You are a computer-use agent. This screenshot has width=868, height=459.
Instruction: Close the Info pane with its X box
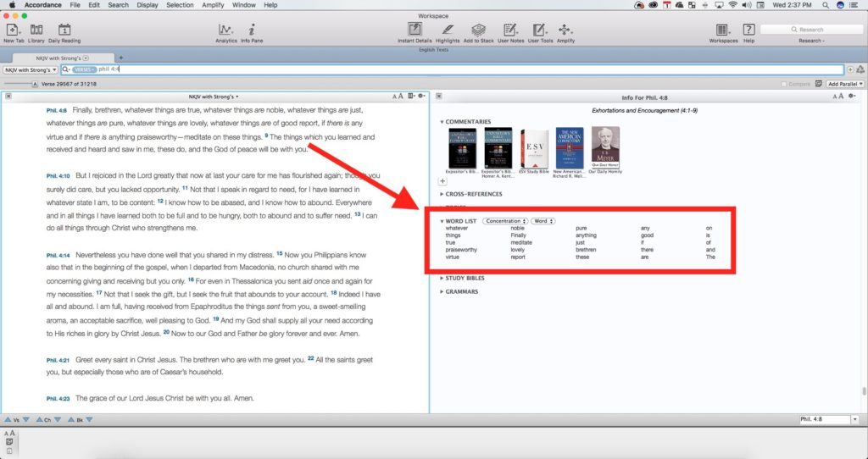click(438, 97)
